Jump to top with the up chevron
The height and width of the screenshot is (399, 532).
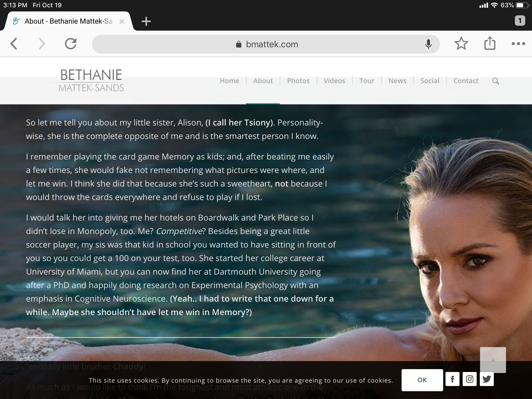(x=493, y=360)
